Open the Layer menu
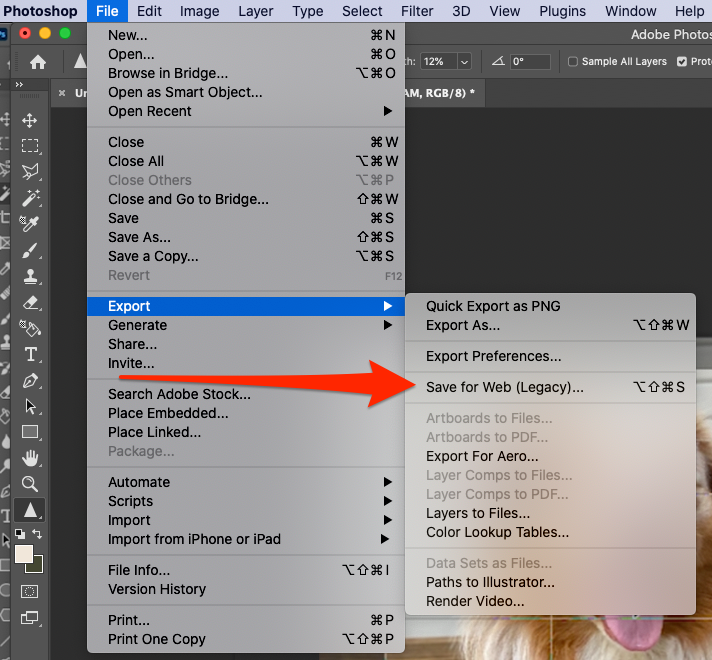This screenshot has width=712, height=660. pyautogui.click(x=256, y=11)
